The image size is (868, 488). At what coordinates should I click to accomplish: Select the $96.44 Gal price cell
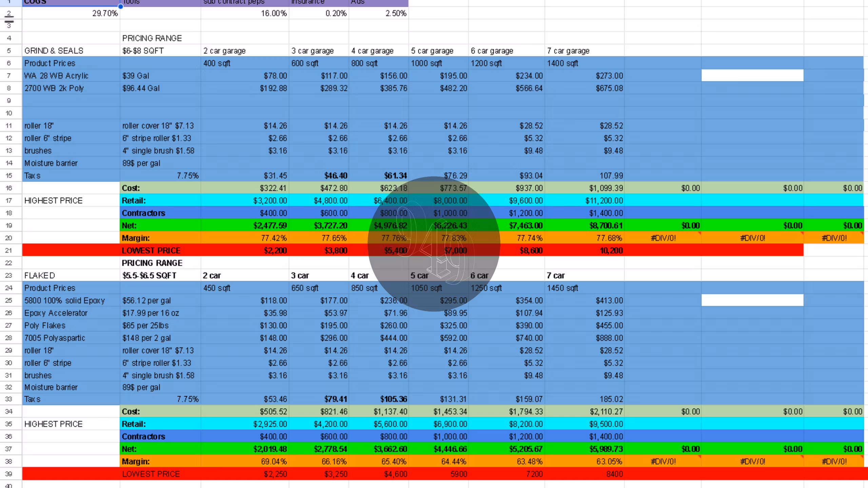[x=160, y=88]
